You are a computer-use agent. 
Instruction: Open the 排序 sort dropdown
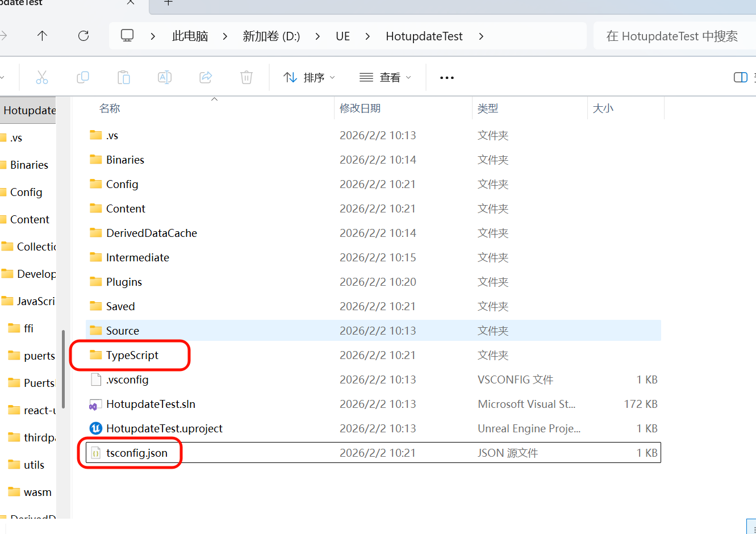point(310,77)
